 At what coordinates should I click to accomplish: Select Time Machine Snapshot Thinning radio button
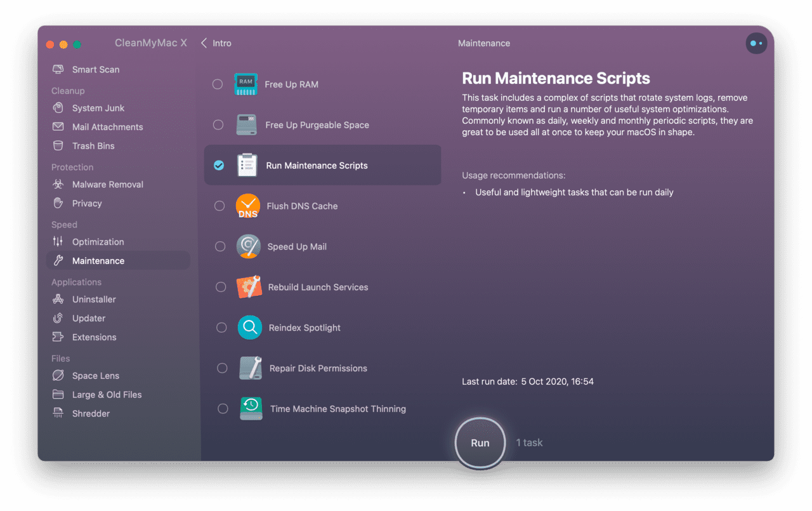(223, 409)
